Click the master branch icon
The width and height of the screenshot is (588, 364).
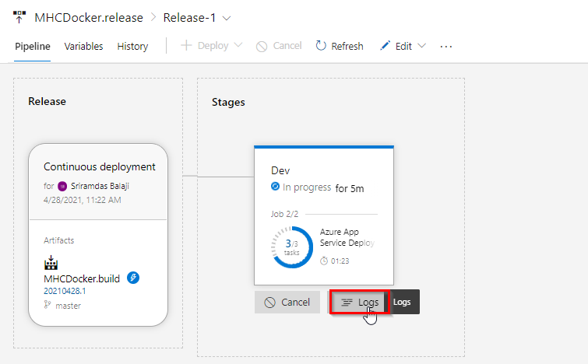[48, 305]
